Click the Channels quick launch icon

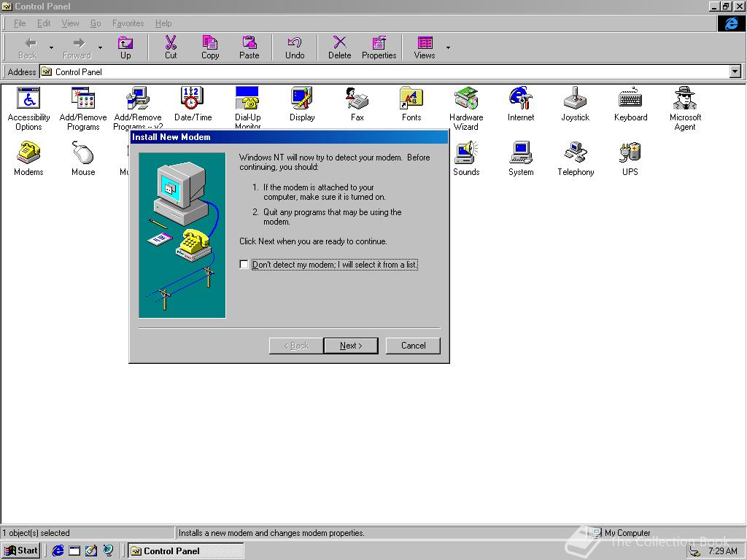pyautogui.click(x=108, y=551)
